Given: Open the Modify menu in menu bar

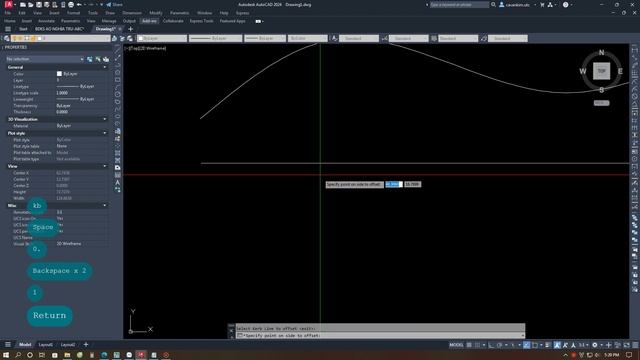Looking at the screenshot, I should [156, 13].
